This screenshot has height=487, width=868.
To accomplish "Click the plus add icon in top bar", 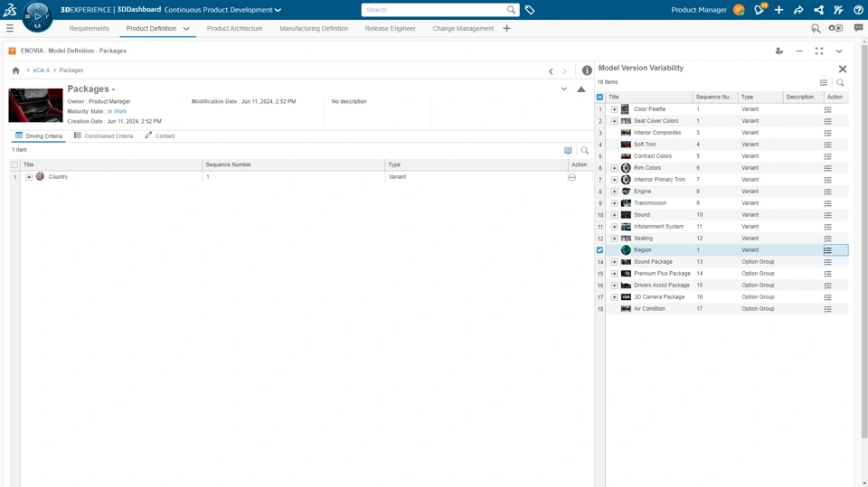I will pos(778,10).
